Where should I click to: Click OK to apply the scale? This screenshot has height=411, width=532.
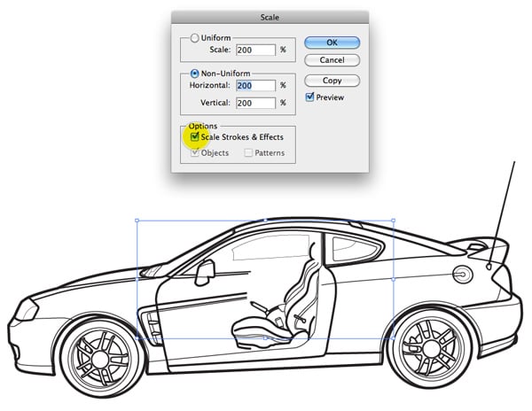click(332, 43)
